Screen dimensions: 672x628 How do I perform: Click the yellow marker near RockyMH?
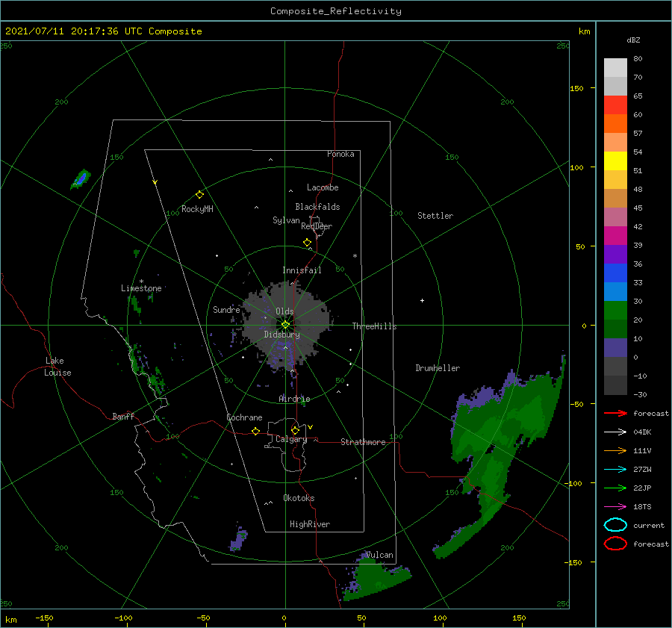click(x=199, y=194)
